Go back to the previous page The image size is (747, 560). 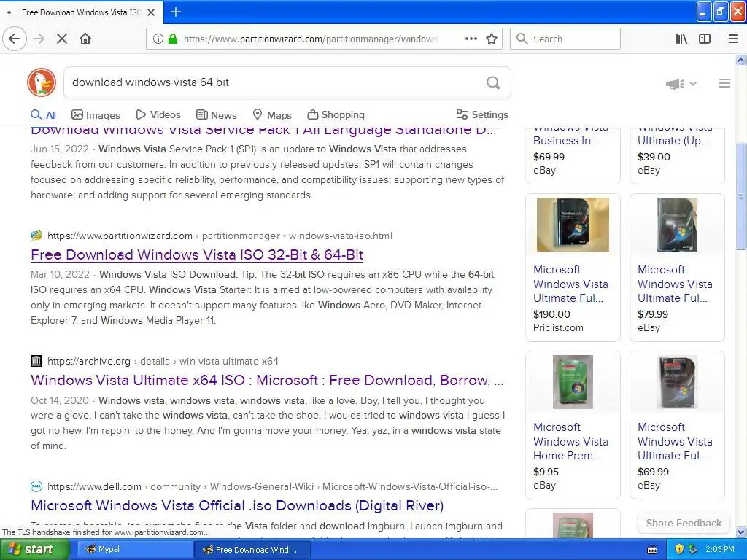[15, 39]
